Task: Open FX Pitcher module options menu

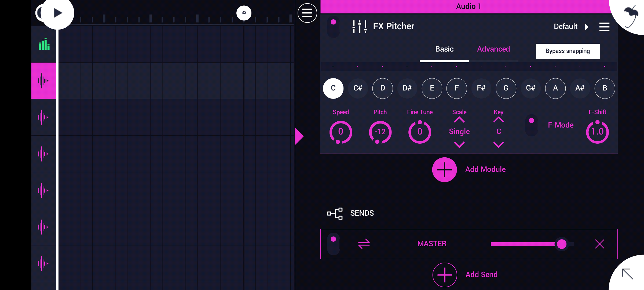Action: (x=604, y=27)
